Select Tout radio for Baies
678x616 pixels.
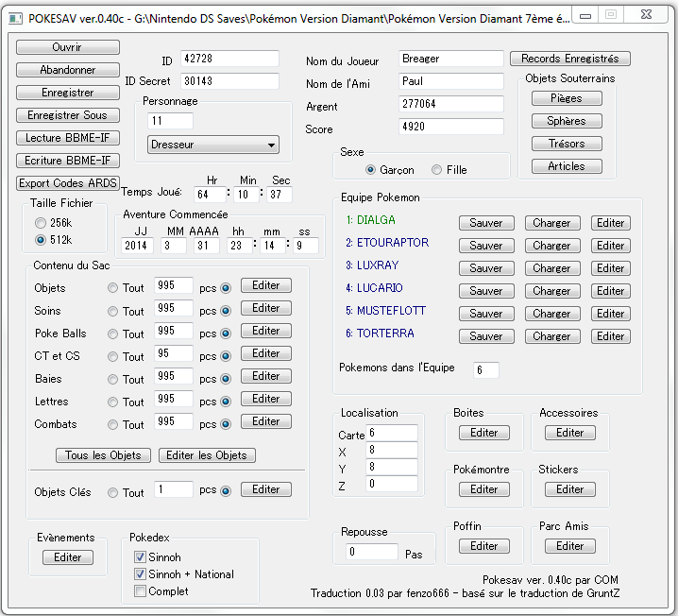(113, 379)
